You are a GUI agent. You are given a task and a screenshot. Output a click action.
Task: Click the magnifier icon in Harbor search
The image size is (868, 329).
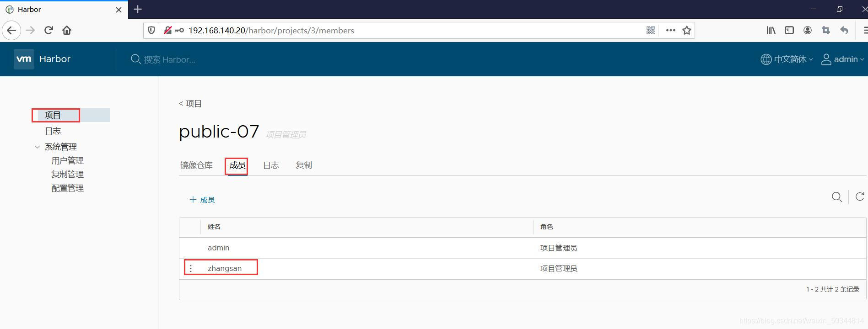[x=135, y=59]
